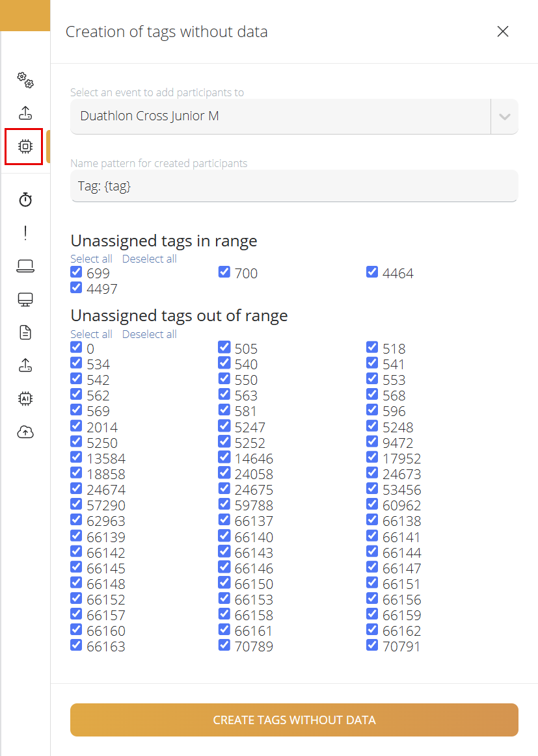Click the tag number 66147 label
This screenshot has height=756, width=538.
click(402, 568)
